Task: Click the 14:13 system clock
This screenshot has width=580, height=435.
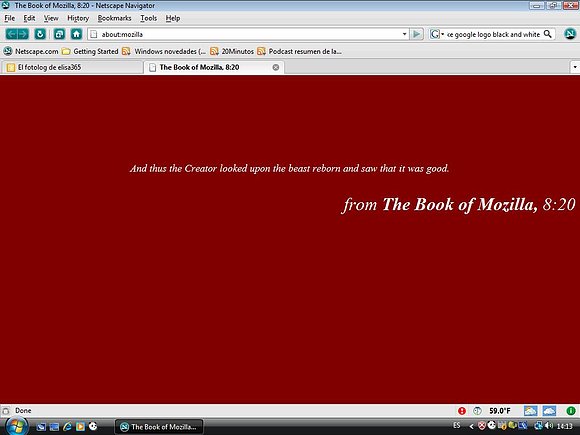Action: pyautogui.click(x=564, y=426)
